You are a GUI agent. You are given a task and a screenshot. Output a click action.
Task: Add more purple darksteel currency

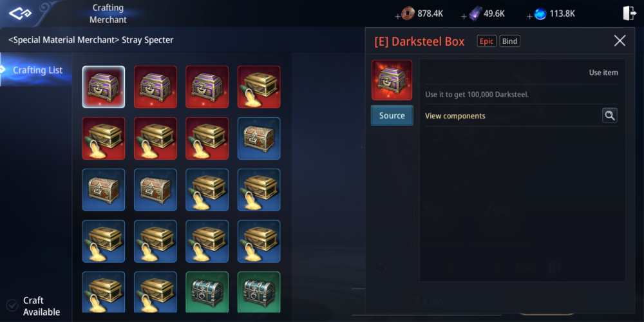point(464,17)
